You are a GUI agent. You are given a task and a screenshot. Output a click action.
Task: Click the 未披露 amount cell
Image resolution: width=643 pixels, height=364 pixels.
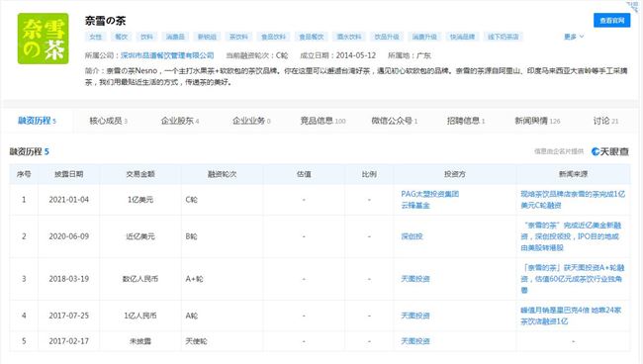pyautogui.click(x=140, y=341)
